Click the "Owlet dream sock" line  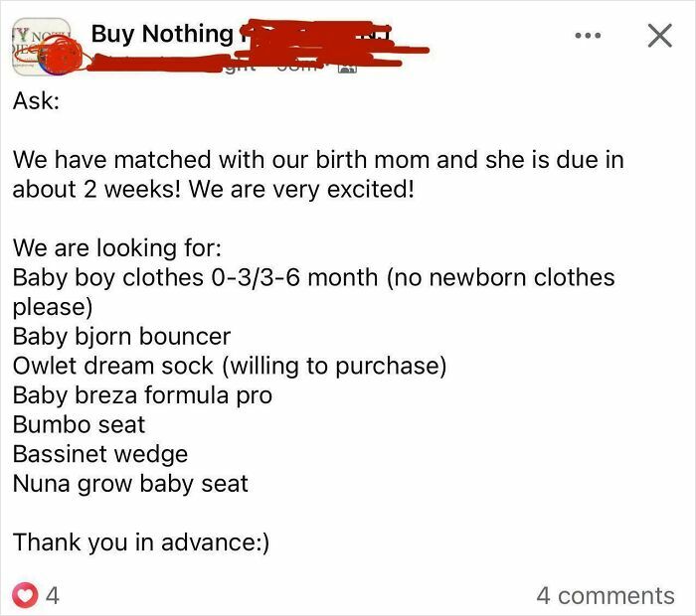(229, 366)
